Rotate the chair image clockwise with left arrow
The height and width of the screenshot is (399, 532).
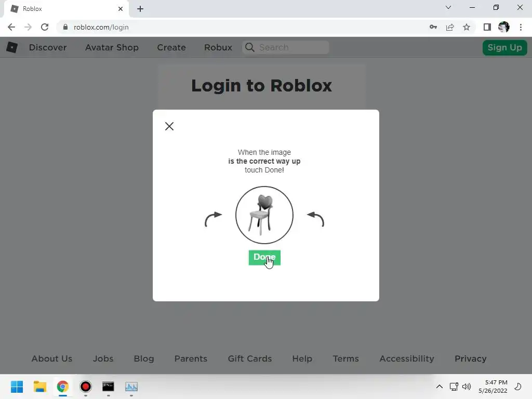click(213, 219)
